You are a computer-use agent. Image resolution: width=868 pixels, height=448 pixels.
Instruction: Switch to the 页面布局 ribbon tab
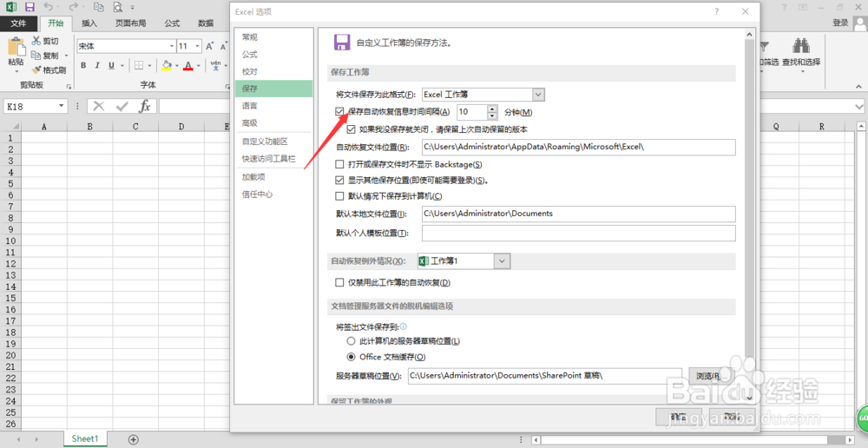[x=131, y=23]
